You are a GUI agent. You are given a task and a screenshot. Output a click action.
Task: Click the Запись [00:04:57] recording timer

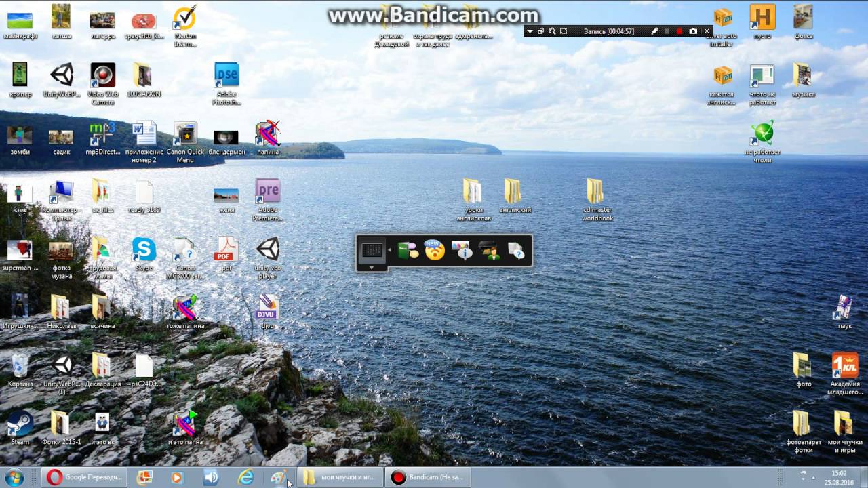609,31
